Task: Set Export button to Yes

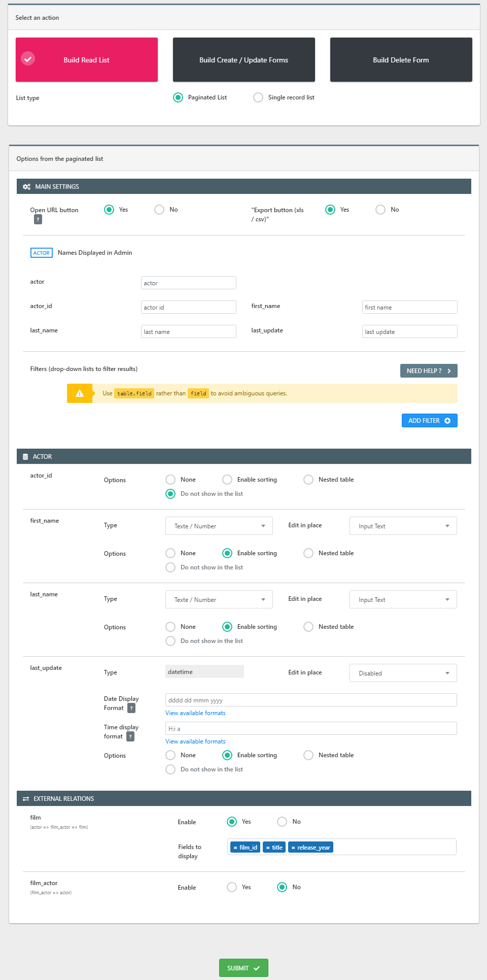Action: point(330,210)
